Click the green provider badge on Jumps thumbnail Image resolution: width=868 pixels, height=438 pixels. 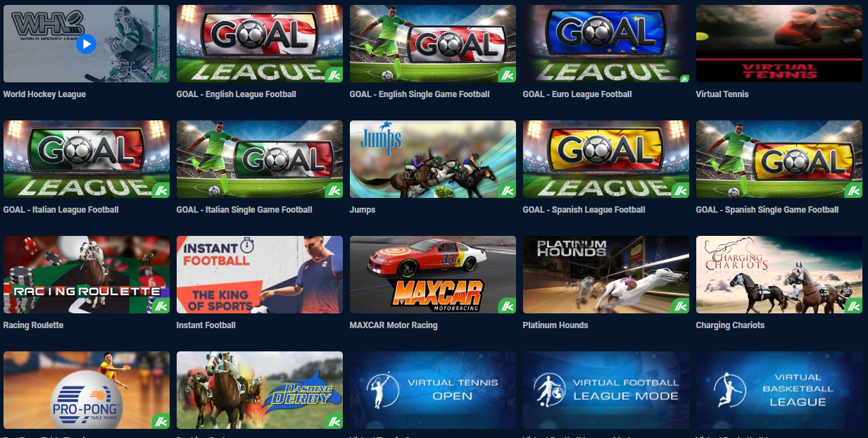pos(507,190)
